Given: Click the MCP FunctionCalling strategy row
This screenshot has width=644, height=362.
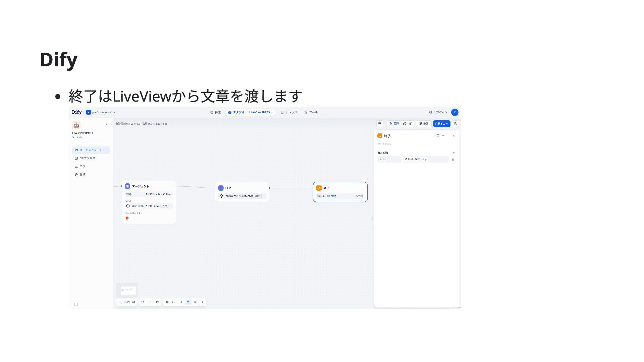Looking at the screenshot, I should pyautogui.click(x=149, y=194).
